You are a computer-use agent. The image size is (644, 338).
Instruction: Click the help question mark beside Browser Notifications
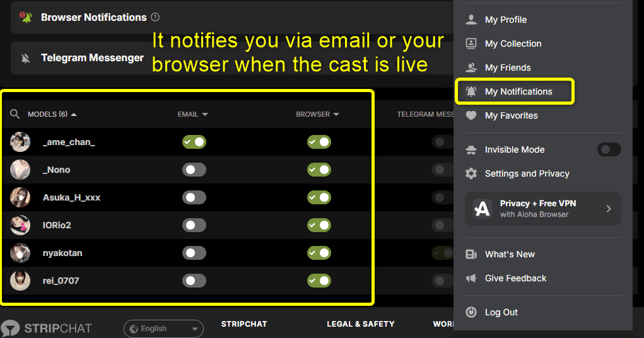pos(155,17)
